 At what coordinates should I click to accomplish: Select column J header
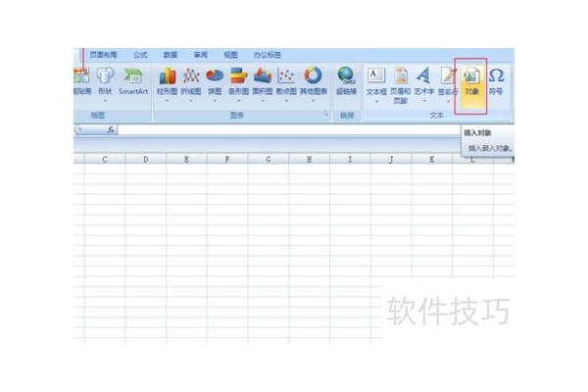point(391,159)
